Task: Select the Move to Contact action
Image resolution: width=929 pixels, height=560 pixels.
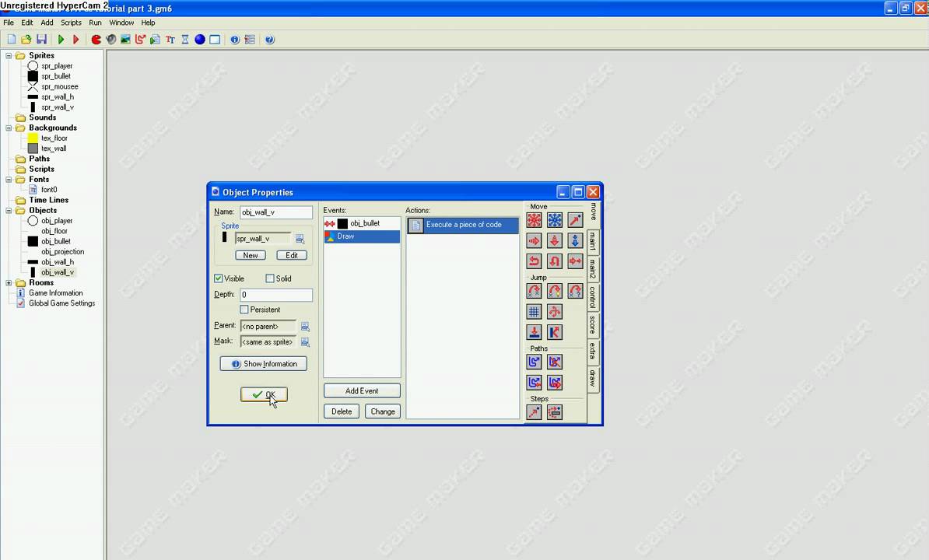Action: pyautogui.click(x=535, y=332)
